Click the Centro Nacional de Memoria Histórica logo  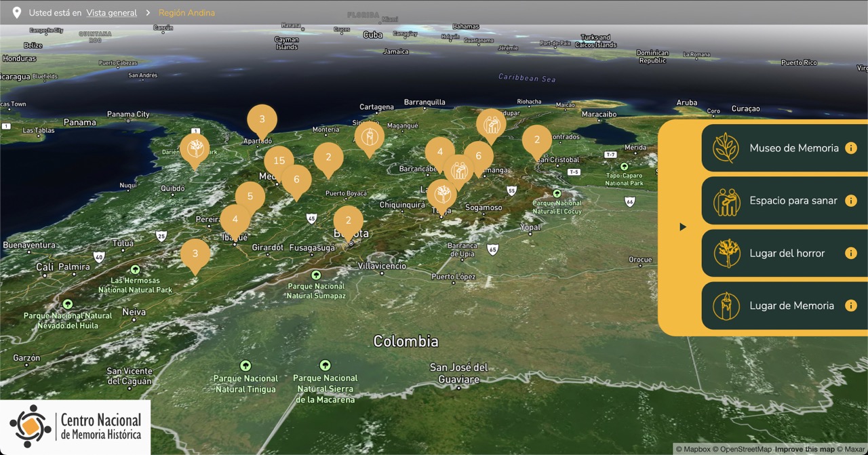(x=75, y=427)
